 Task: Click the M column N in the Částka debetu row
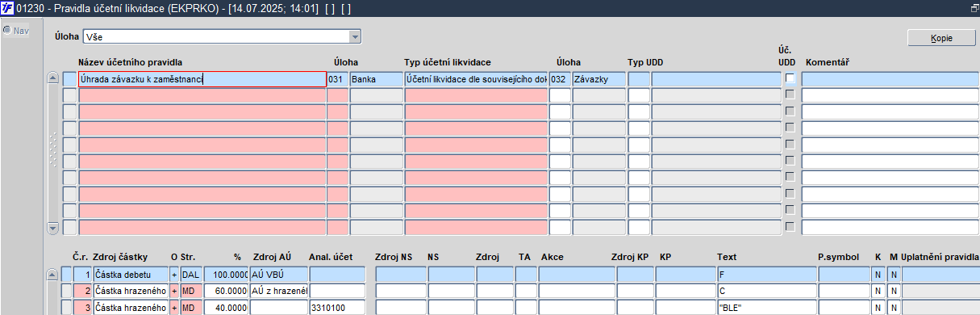pyautogui.click(x=893, y=275)
